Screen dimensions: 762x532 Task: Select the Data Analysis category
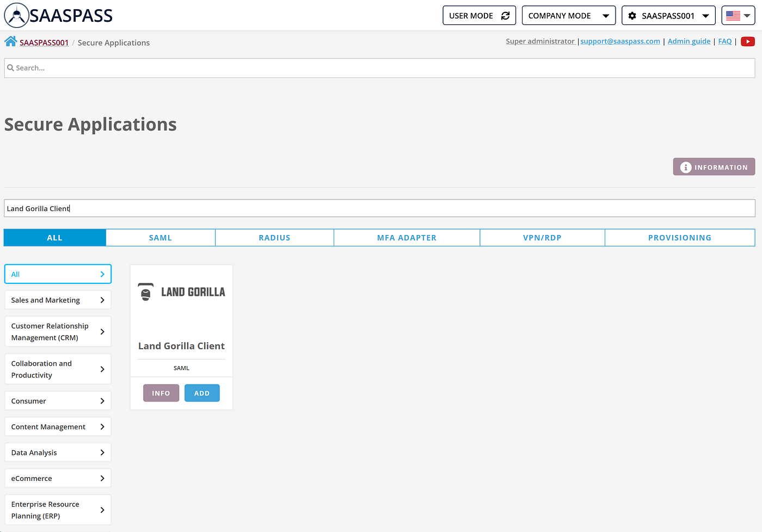coord(58,453)
